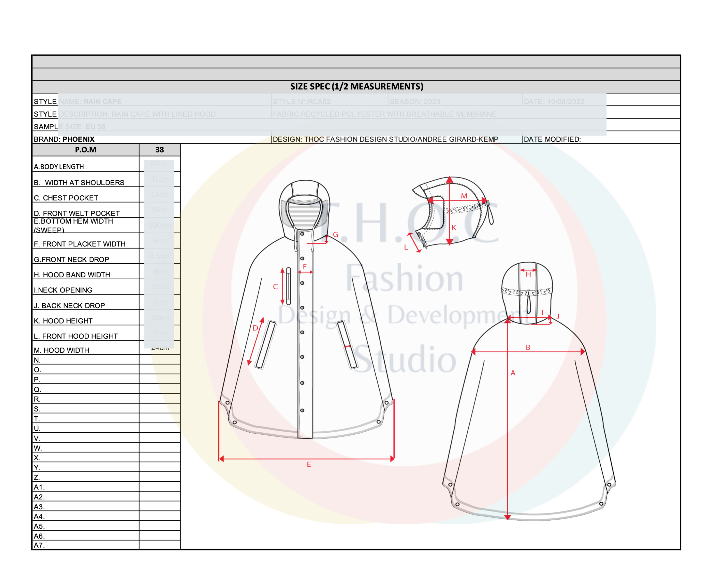Click the red A body length marker

coord(513,373)
